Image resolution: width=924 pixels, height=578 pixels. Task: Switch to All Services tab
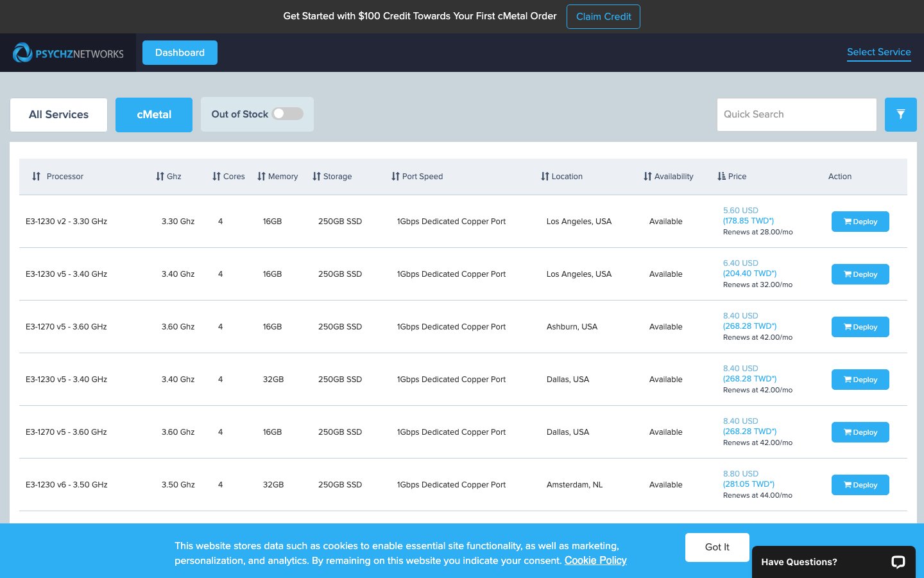click(x=58, y=115)
